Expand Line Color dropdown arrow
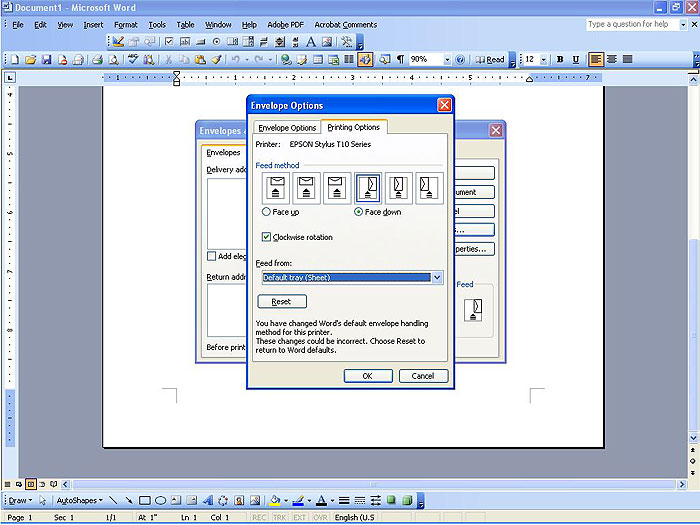 tap(309, 500)
